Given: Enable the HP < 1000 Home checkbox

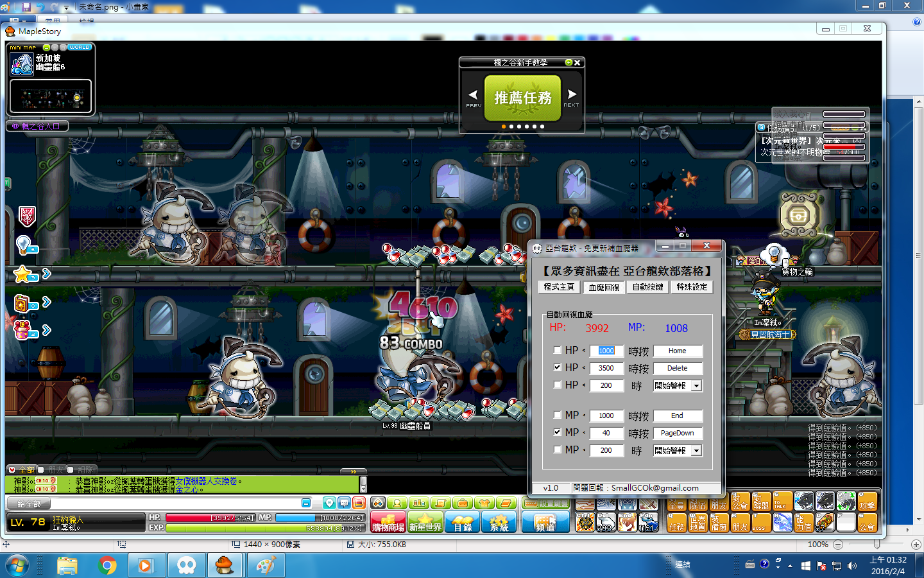Looking at the screenshot, I should pos(557,350).
